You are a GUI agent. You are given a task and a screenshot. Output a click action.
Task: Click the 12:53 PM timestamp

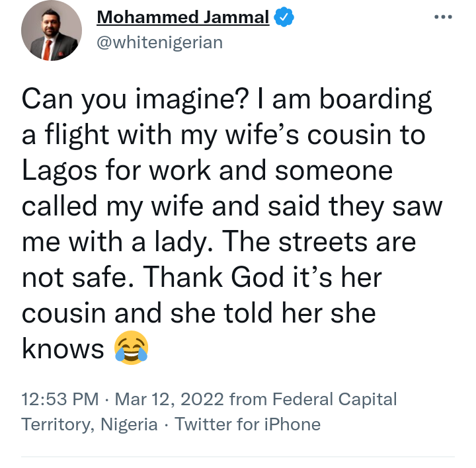[59, 400]
